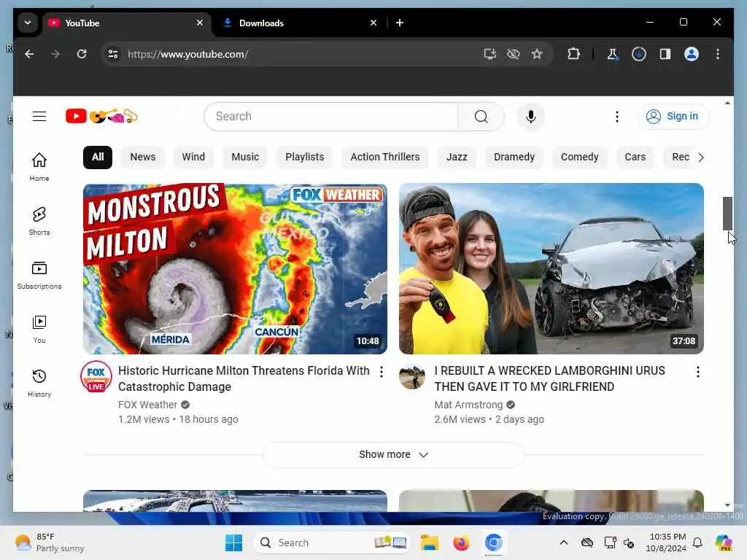
Task: Click the page vertical scrollbar thumb
Action: [727, 214]
